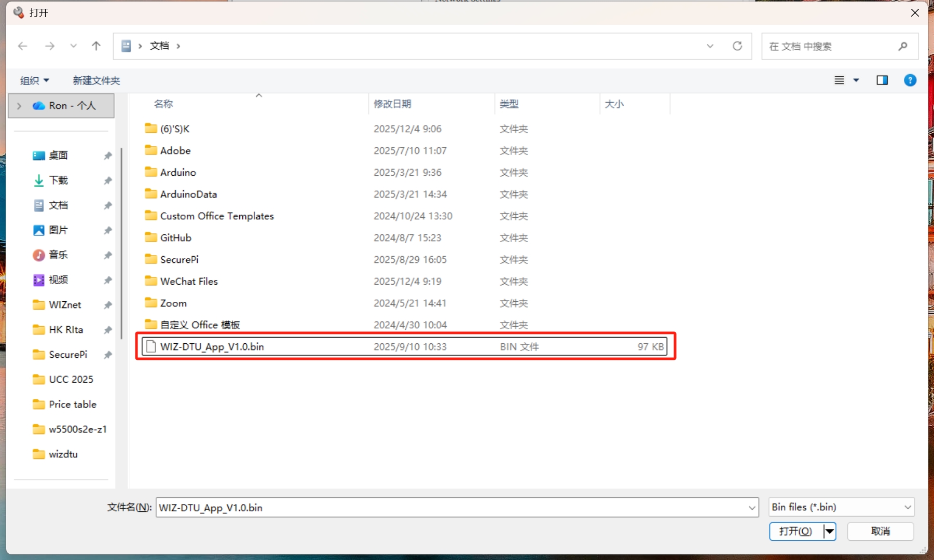Click the 取消 button
The image size is (934, 560).
click(880, 531)
